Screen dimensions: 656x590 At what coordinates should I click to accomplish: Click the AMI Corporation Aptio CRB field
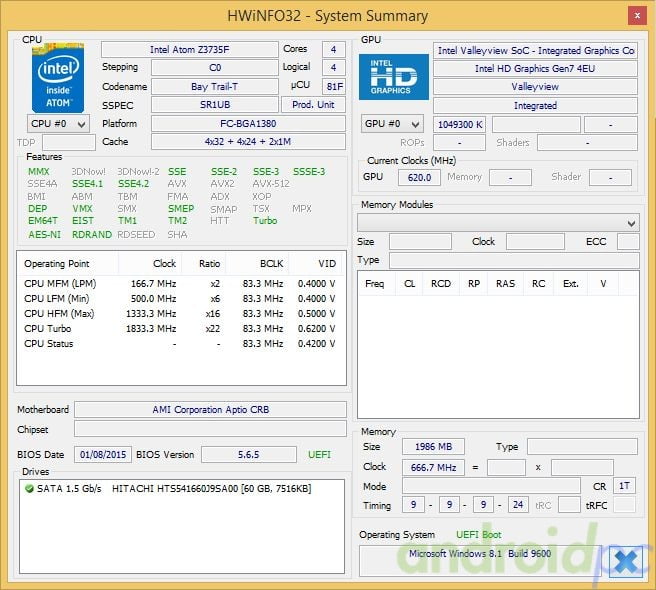[x=210, y=410]
